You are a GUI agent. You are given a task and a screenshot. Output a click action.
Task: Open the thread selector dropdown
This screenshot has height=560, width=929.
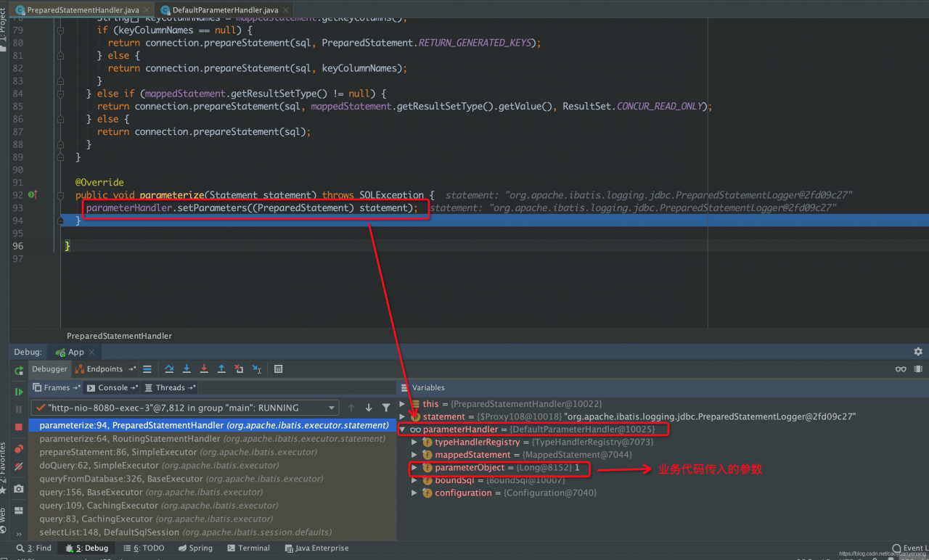point(332,408)
